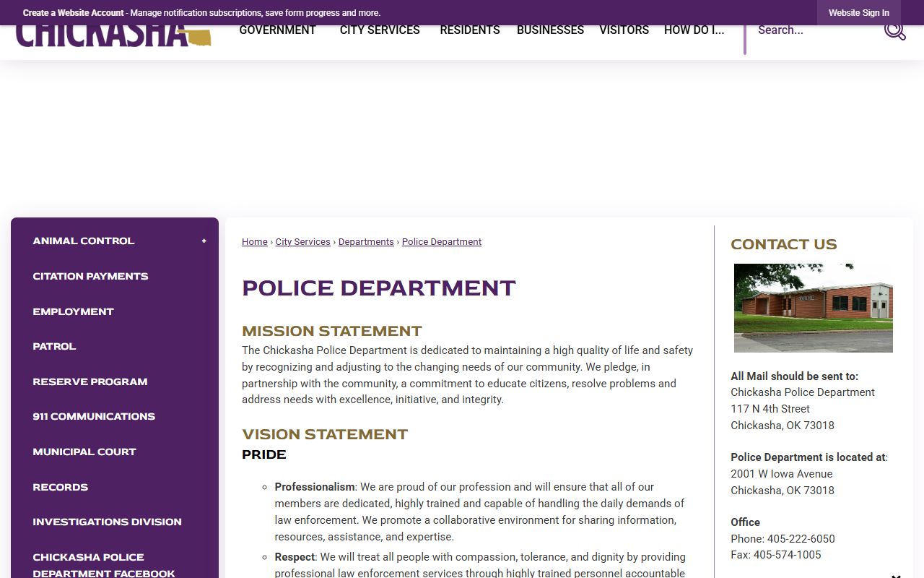
Task: Expand the Animal Control submenu
Action: pyautogui.click(x=204, y=241)
